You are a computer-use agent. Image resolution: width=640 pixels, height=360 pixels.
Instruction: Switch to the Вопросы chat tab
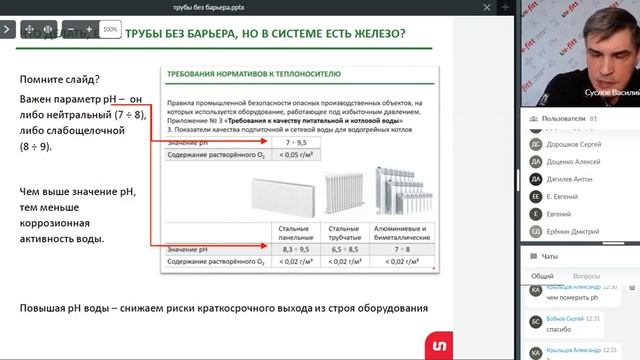point(586,276)
